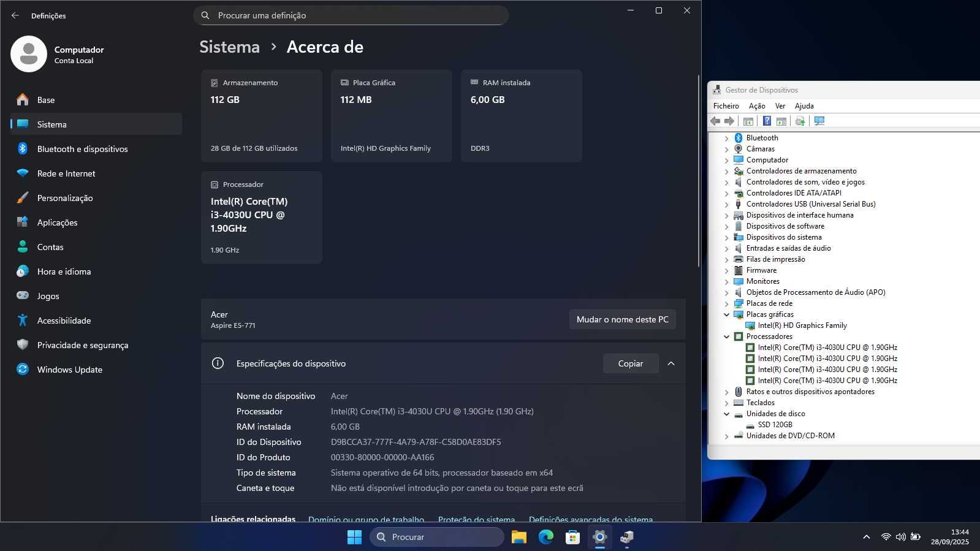Open Windows Update settings
This screenshot has height=551, width=980.
96,370
